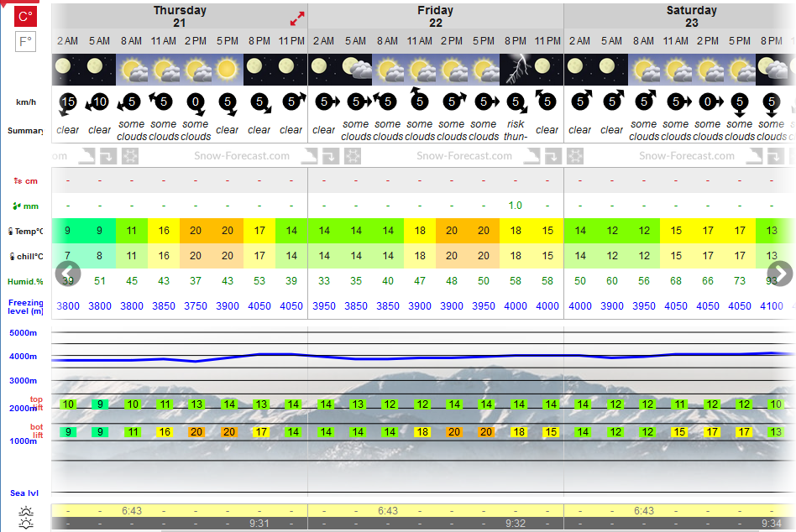Click the Friday 8 PM thunderstorm icon

click(516, 70)
